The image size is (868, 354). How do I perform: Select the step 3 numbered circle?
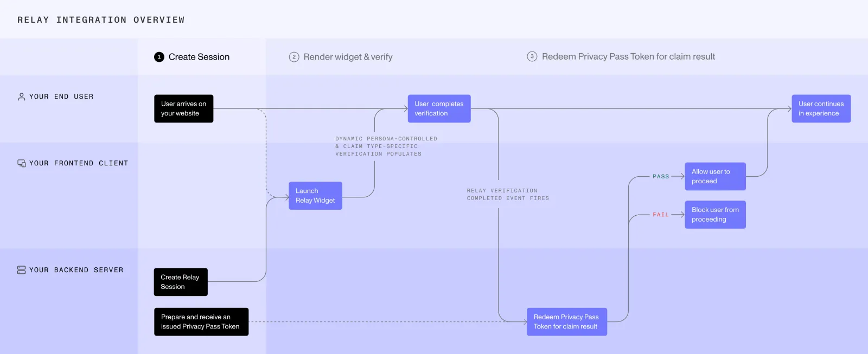pos(532,56)
